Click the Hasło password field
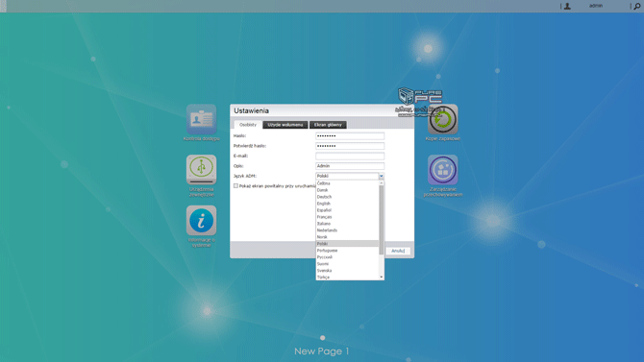 click(x=350, y=135)
